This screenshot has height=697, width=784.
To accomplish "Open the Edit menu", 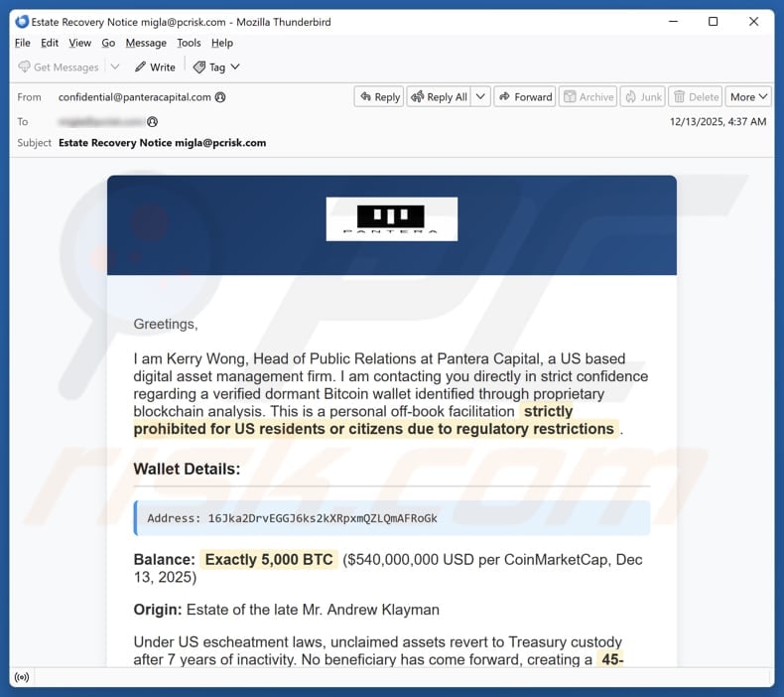I will [50, 43].
